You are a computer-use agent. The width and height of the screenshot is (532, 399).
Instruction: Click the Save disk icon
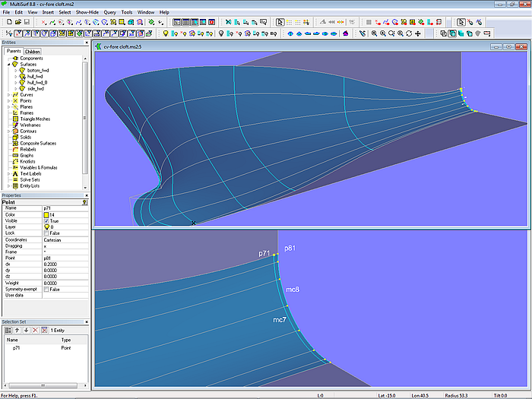pos(25,23)
